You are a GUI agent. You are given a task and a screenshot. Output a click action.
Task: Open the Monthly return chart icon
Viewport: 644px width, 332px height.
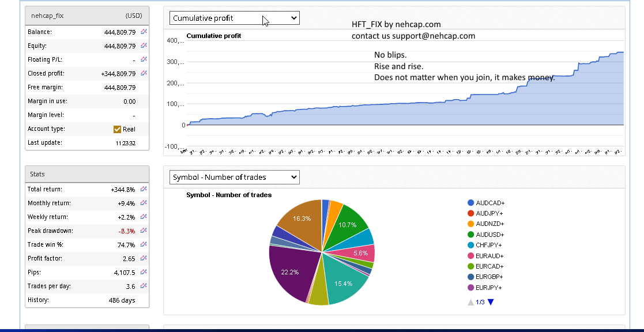(144, 203)
